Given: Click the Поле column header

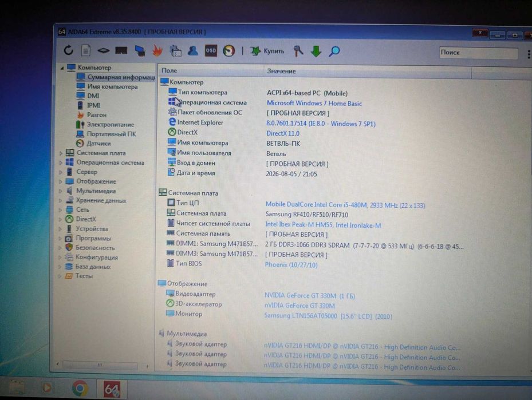Looking at the screenshot, I should pyautogui.click(x=211, y=70).
